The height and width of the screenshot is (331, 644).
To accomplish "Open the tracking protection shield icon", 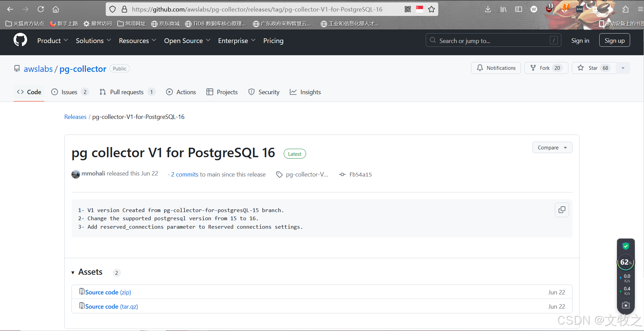I will [113, 9].
